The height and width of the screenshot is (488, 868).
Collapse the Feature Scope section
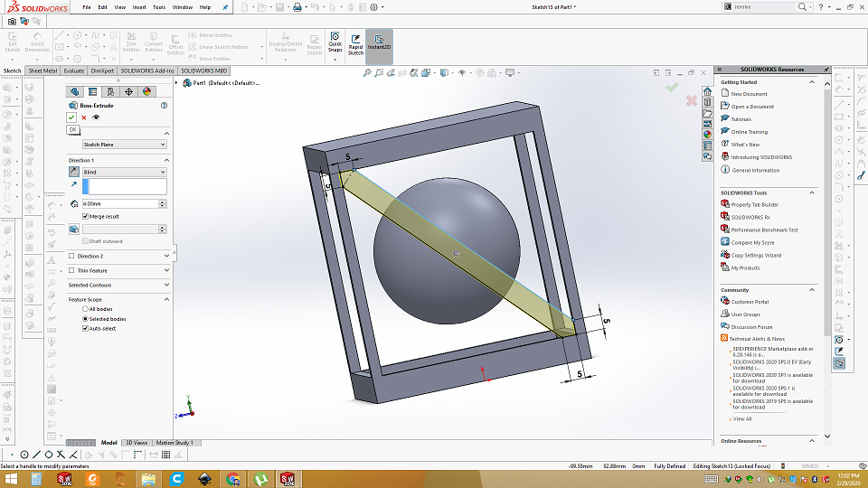(166, 299)
